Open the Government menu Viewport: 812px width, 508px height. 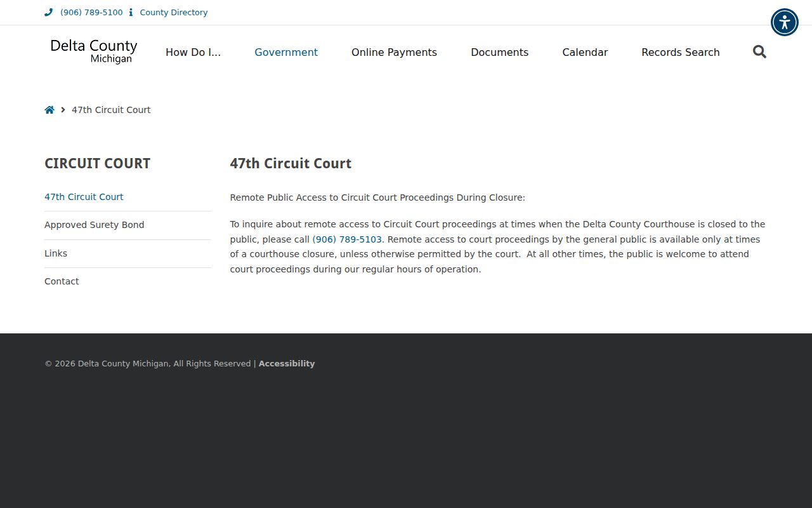click(x=286, y=52)
